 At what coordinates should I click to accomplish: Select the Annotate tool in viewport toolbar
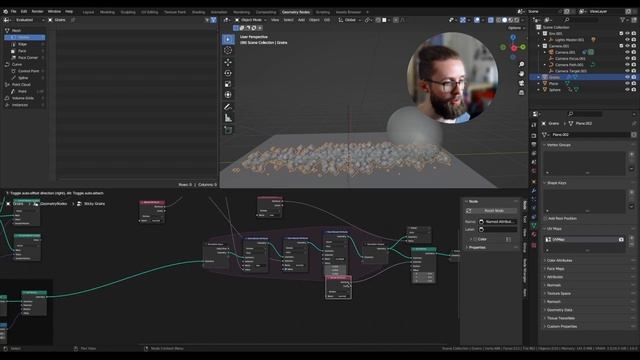tap(228, 107)
